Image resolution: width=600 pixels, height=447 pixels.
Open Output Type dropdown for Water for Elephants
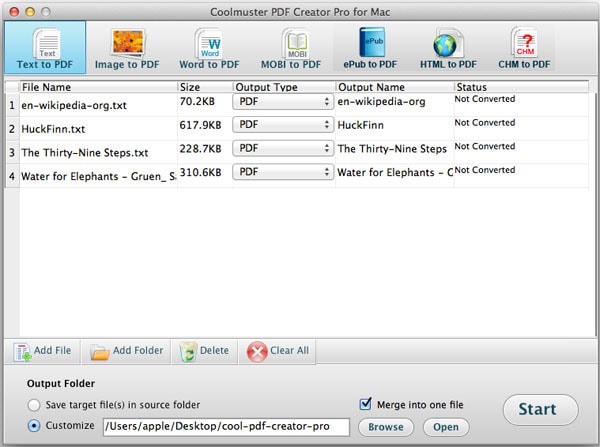283,172
